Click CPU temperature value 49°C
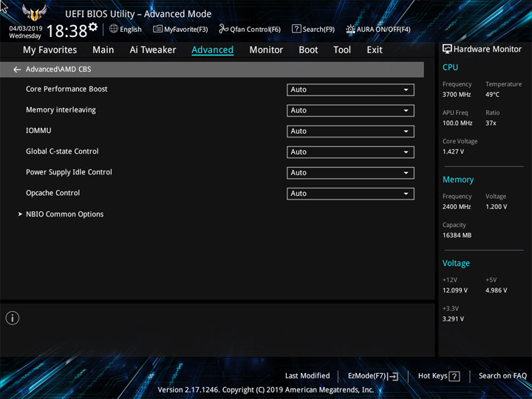Screen dimensions: 532x399 492,95
